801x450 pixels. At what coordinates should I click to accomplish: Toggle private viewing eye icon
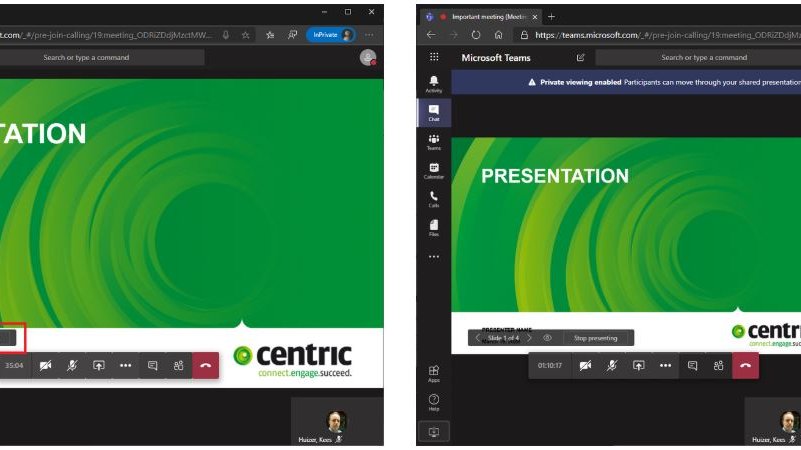(x=547, y=338)
